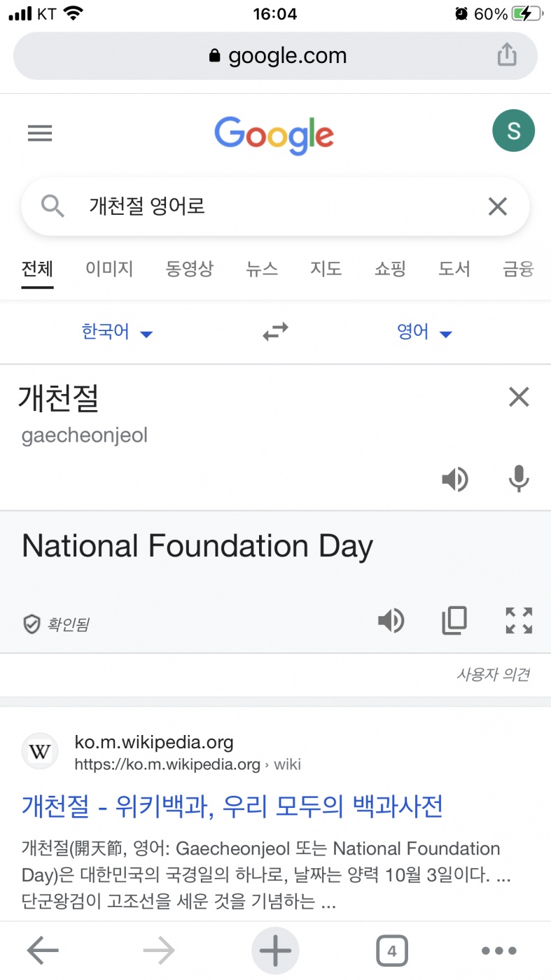Play National Foundation Day audio

[391, 620]
